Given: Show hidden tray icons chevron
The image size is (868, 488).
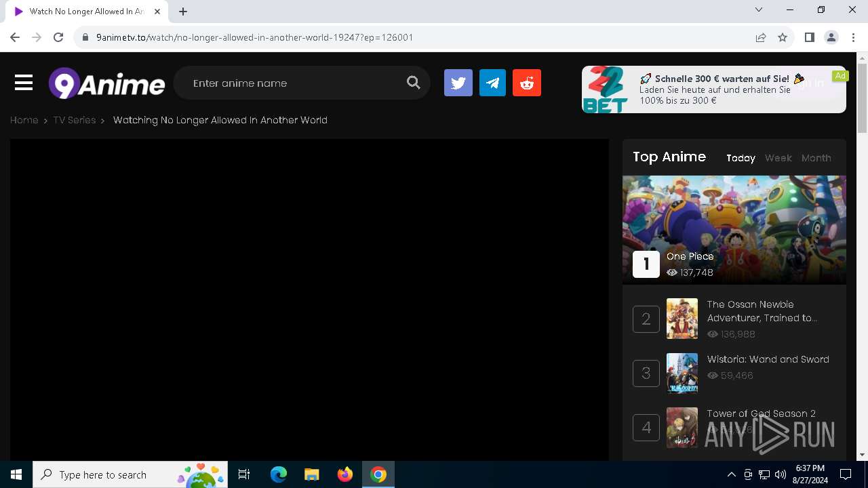Looking at the screenshot, I should [731, 474].
